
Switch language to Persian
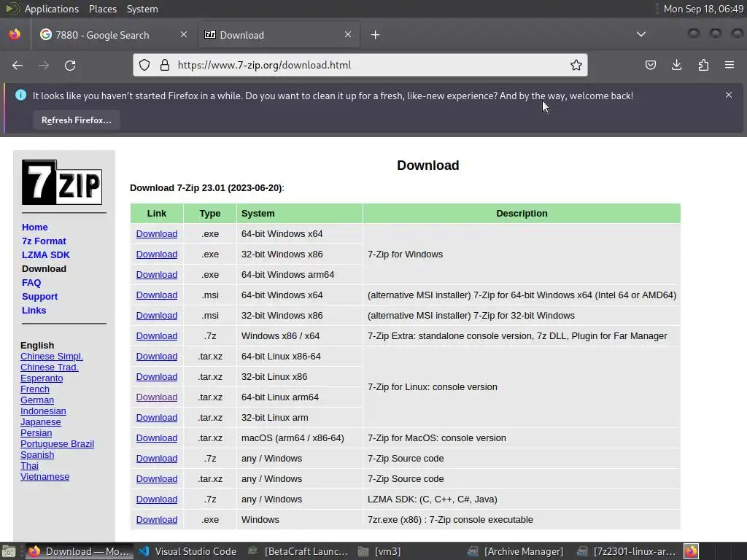point(36,433)
